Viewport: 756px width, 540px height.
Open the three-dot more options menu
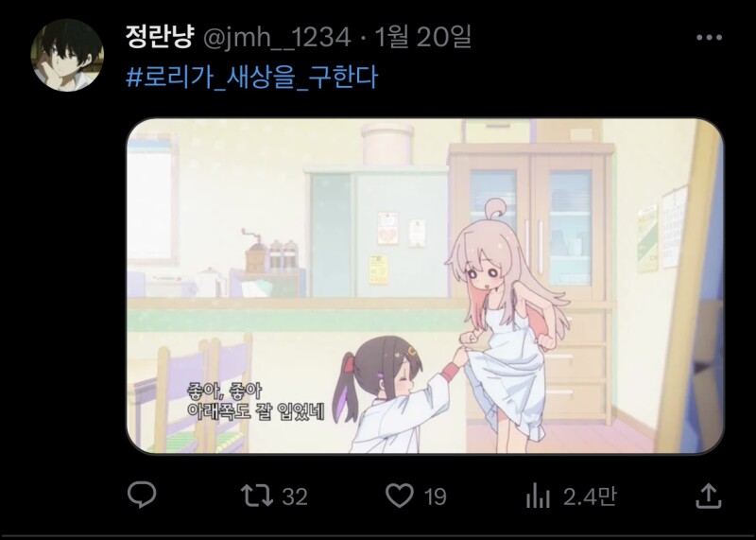coord(709,38)
